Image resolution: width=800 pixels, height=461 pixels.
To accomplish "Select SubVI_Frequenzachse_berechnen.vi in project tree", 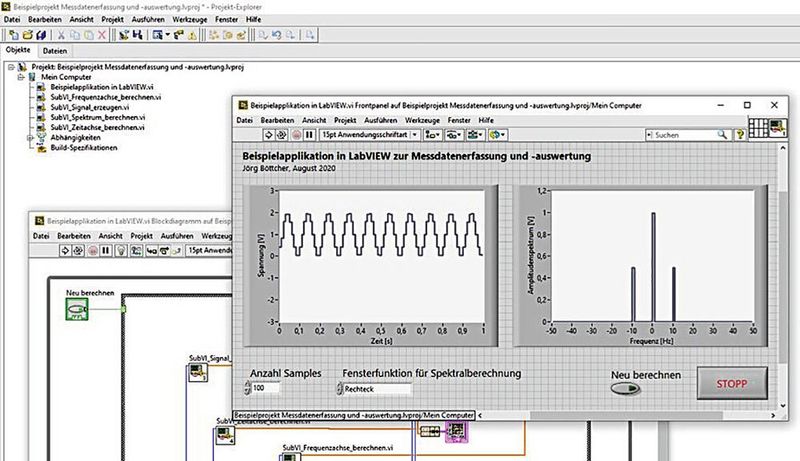I will coord(106,97).
